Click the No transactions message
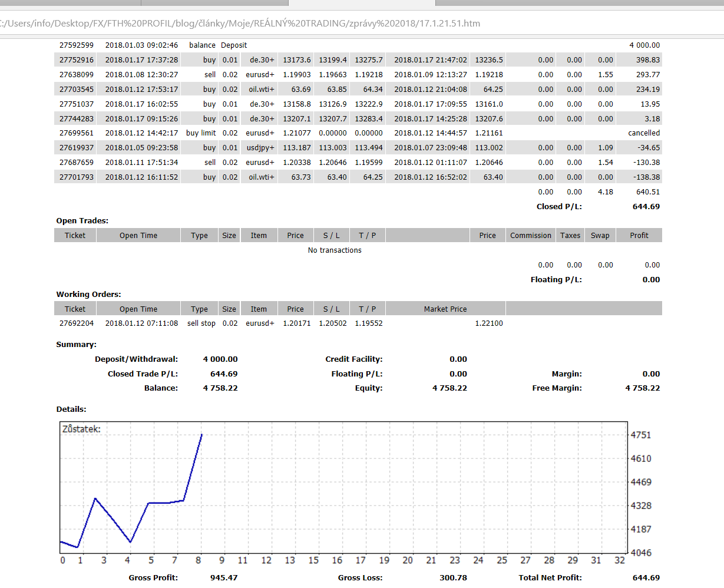 tap(335, 250)
